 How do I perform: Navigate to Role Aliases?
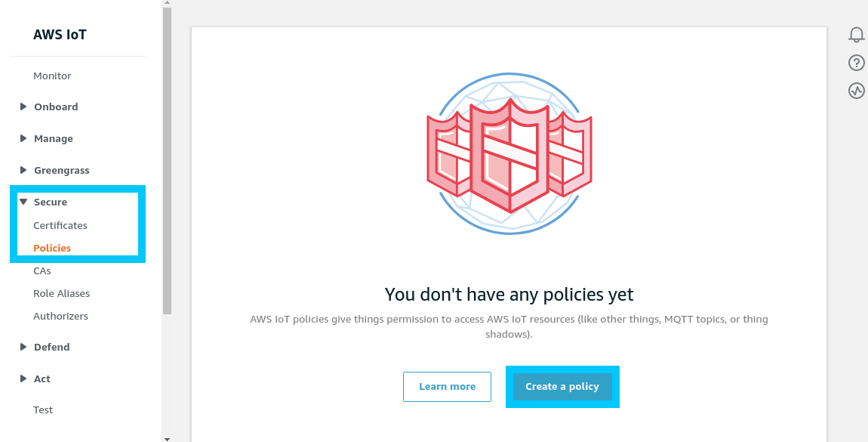pyautogui.click(x=61, y=293)
